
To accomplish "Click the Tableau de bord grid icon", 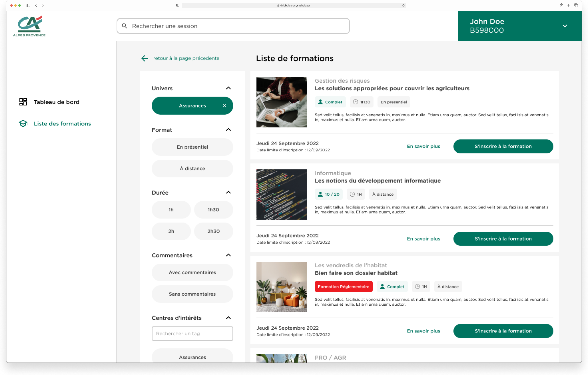I will tap(23, 102).
